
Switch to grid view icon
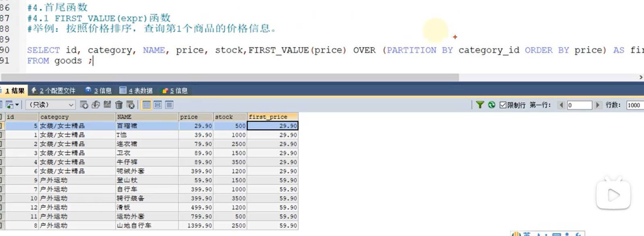point(147,105)
